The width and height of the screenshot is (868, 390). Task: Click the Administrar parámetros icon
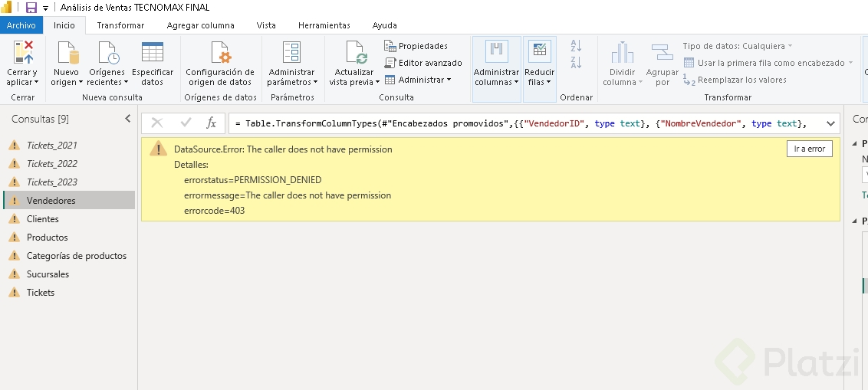(x=291, y=52)
